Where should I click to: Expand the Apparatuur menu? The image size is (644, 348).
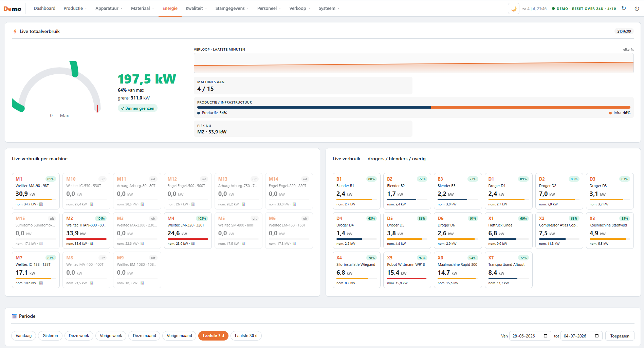(x=109, y=8)
